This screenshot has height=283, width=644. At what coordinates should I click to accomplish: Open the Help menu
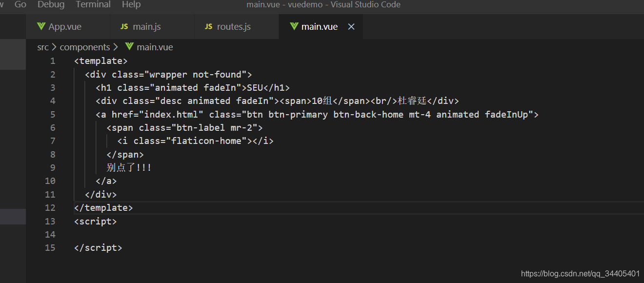(x=131, y=4)
